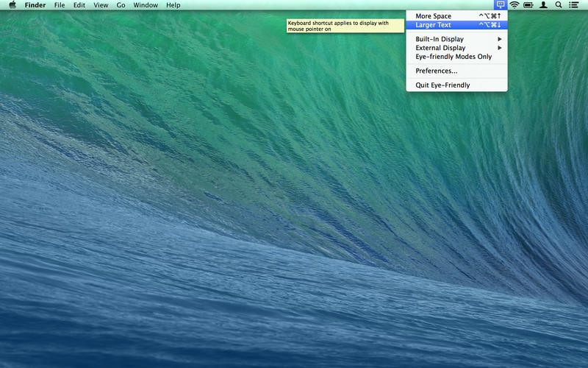Open the View menu

(x=101, y=5)
